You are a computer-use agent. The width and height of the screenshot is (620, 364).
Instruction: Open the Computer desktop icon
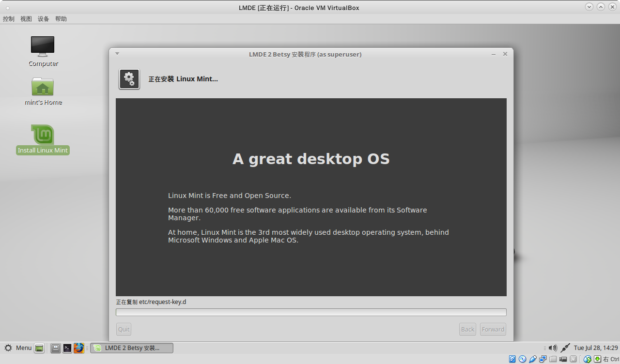pyautogui.click(x=43, y=51)
